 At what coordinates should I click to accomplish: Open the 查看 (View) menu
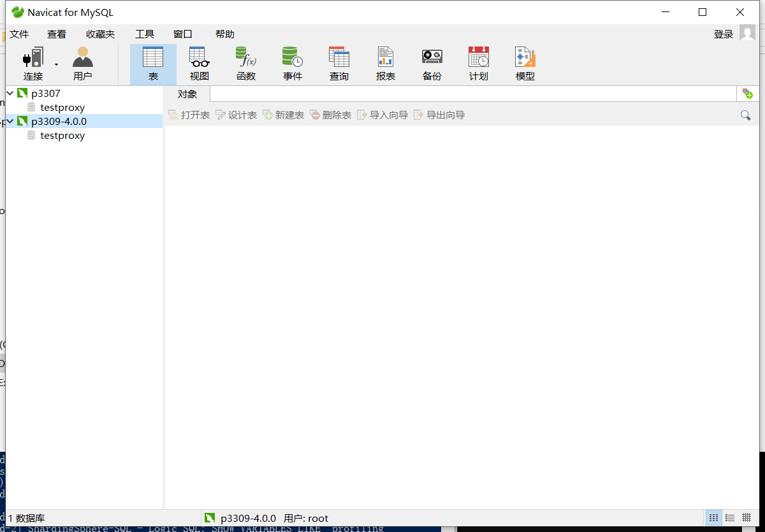coord(56,34)
